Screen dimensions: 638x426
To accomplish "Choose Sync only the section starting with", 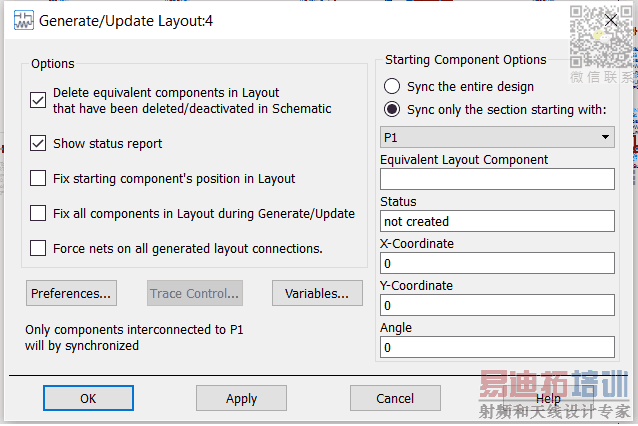I will pyautogui.click(x=392, y=109).
